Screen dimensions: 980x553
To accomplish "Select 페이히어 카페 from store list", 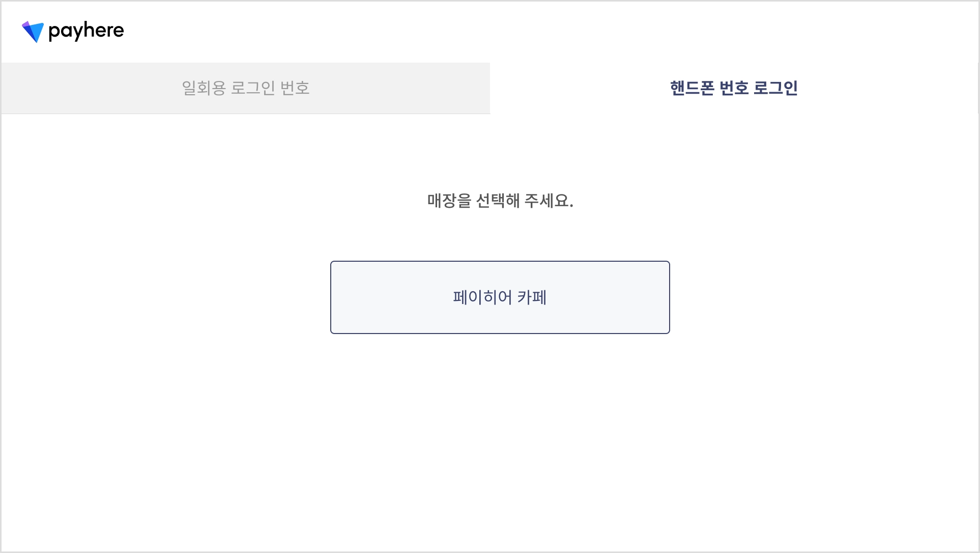I will tap(500, 297).
